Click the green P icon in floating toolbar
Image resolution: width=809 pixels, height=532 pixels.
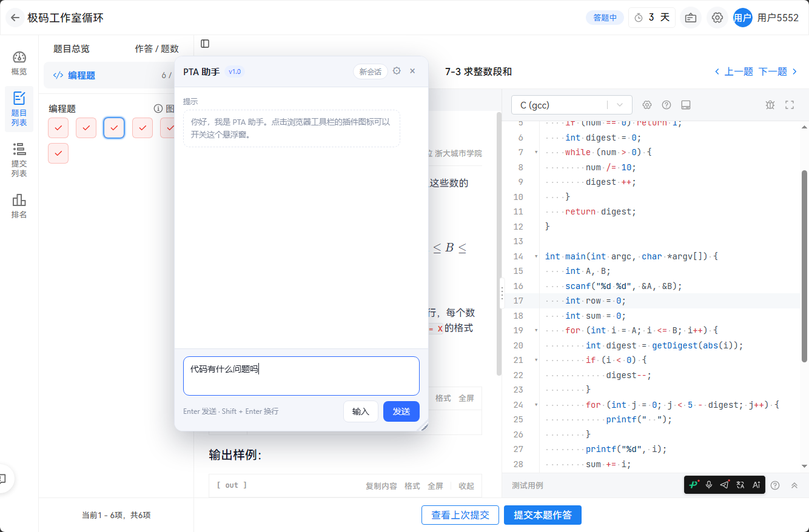pos(693,485)
